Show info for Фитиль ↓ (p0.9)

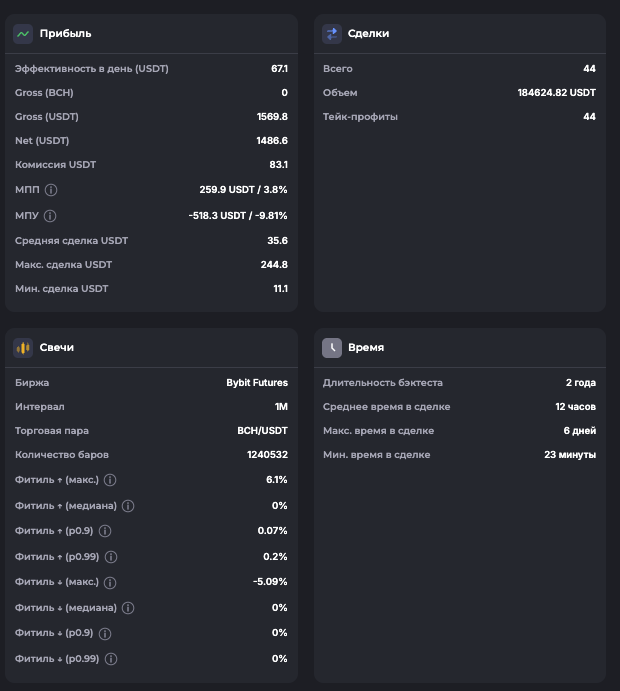click(x=105, y=633)
